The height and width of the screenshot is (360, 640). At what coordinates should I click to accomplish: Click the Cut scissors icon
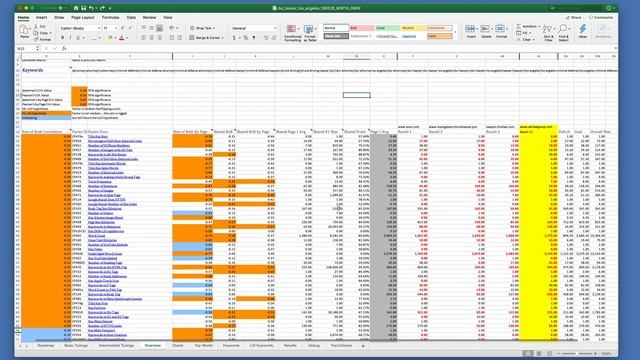[x=36, y=27]
